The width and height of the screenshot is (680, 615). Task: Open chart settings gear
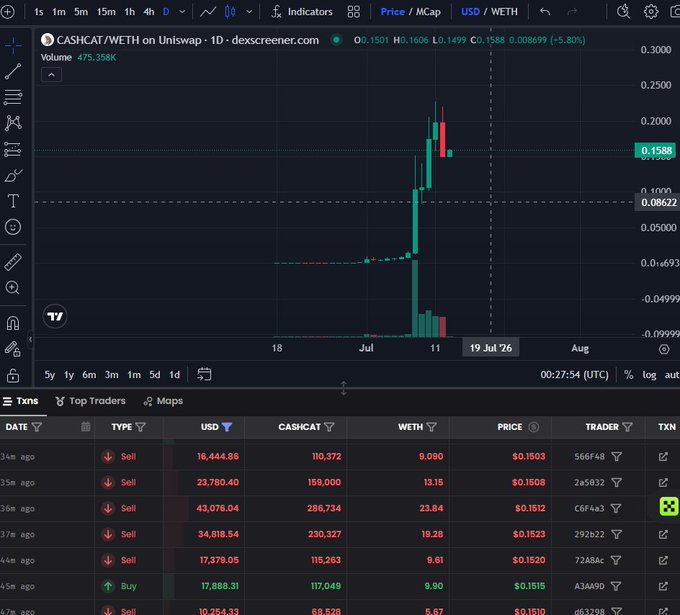[651, 12]
